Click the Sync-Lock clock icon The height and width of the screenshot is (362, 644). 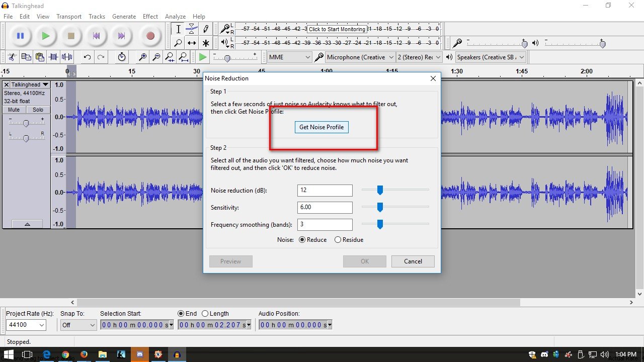[x=122, y=57]
